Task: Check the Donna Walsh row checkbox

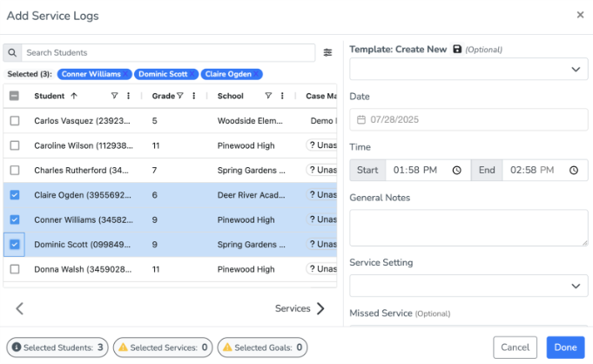Action: 15,269
